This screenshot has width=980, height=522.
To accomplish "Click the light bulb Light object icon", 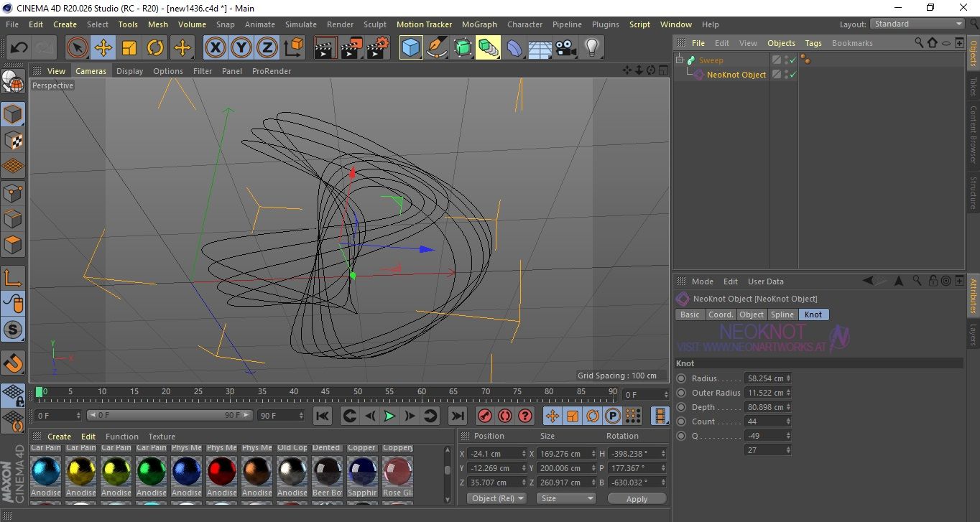I will coord(591,48).
